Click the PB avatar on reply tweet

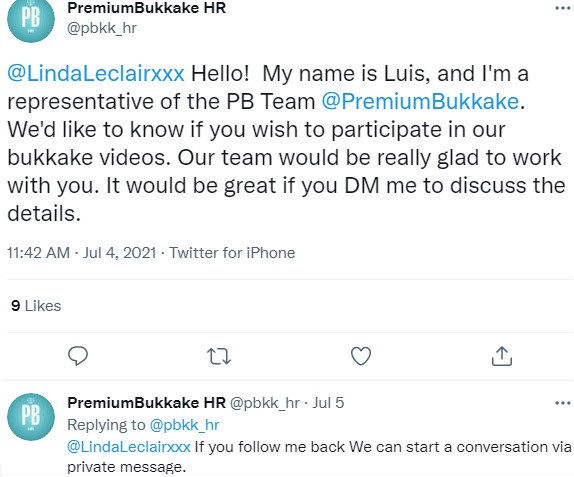[31, 417]
